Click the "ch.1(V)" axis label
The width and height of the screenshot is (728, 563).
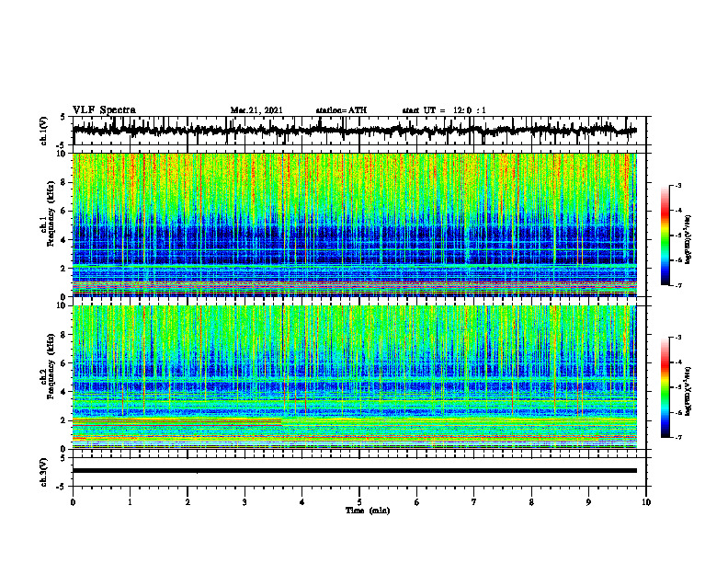point(44,131)
